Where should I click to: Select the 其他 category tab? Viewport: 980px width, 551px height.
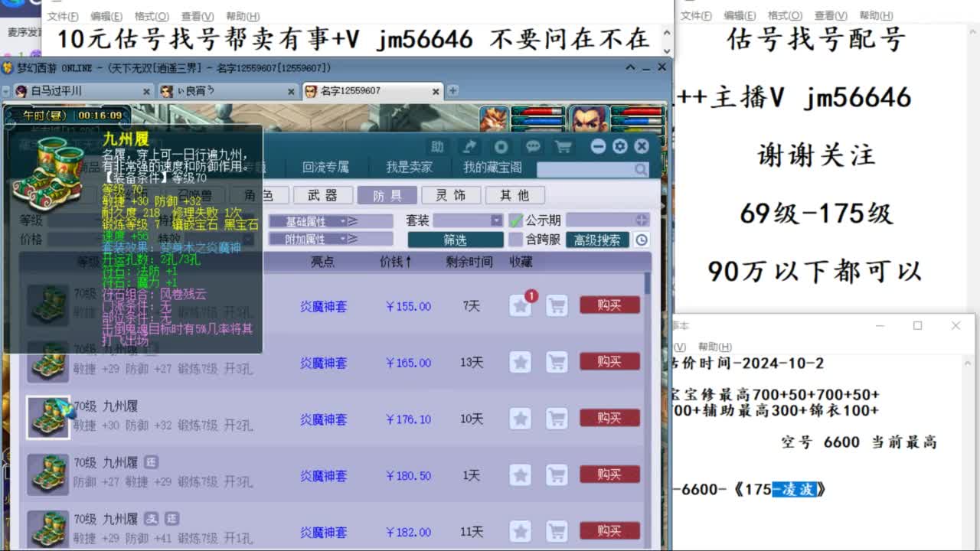pyautogui.click(x=514, y=195)
